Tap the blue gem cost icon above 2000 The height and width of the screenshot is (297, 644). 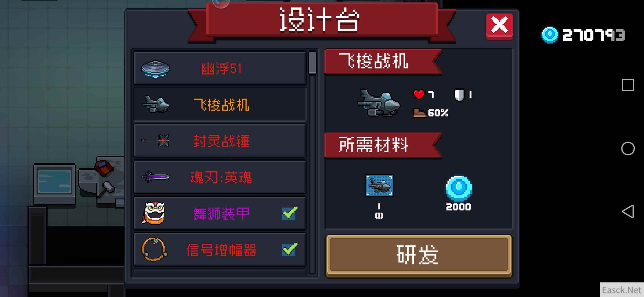coord(459,188)
